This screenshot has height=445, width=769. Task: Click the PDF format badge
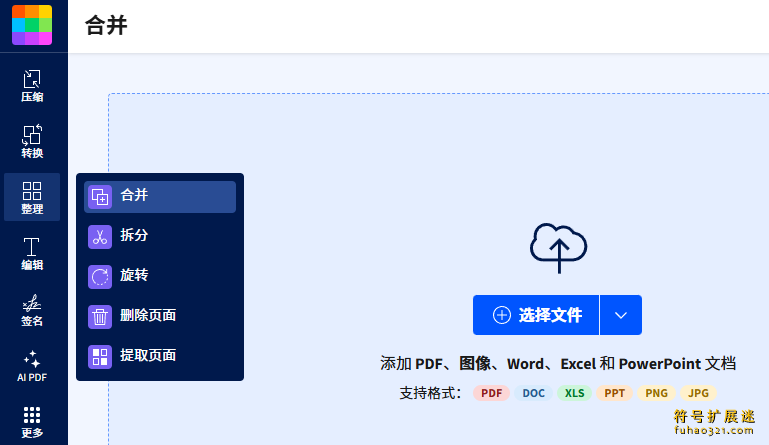point(491,393)
